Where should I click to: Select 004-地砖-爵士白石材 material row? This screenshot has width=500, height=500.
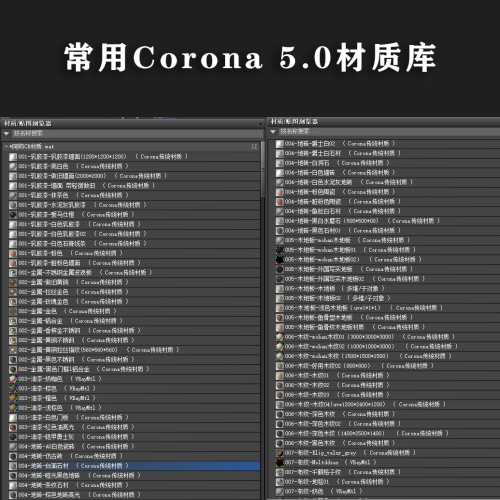pos(388,154)
